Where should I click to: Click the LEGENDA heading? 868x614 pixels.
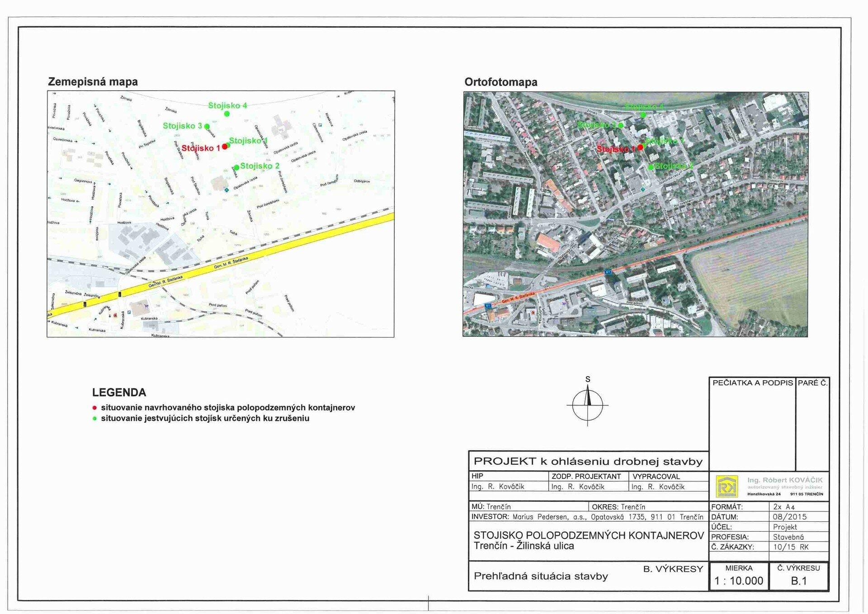point(119,392)
